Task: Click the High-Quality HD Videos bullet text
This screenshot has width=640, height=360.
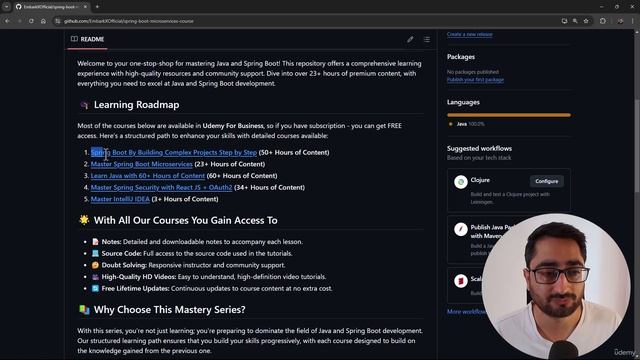Action: [214, 277]
